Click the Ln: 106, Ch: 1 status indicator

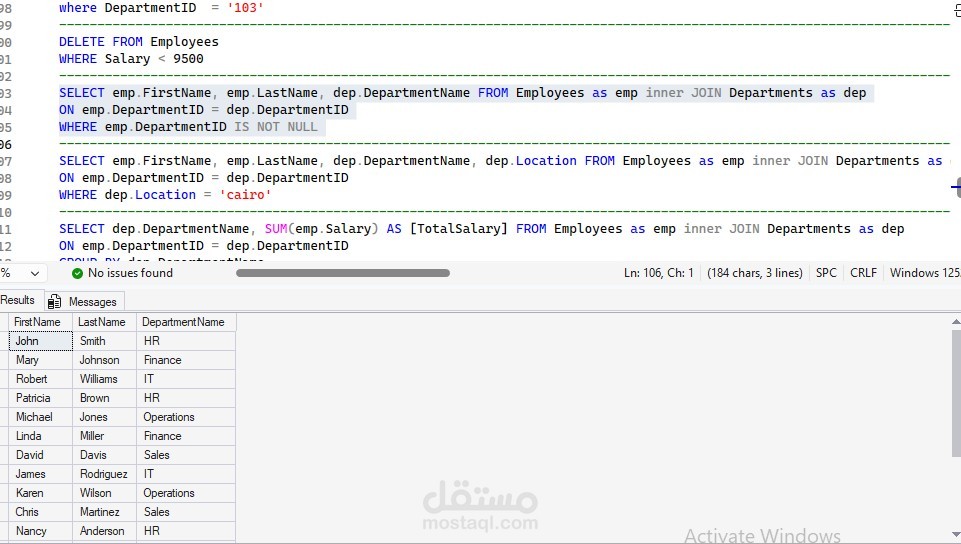658,273
